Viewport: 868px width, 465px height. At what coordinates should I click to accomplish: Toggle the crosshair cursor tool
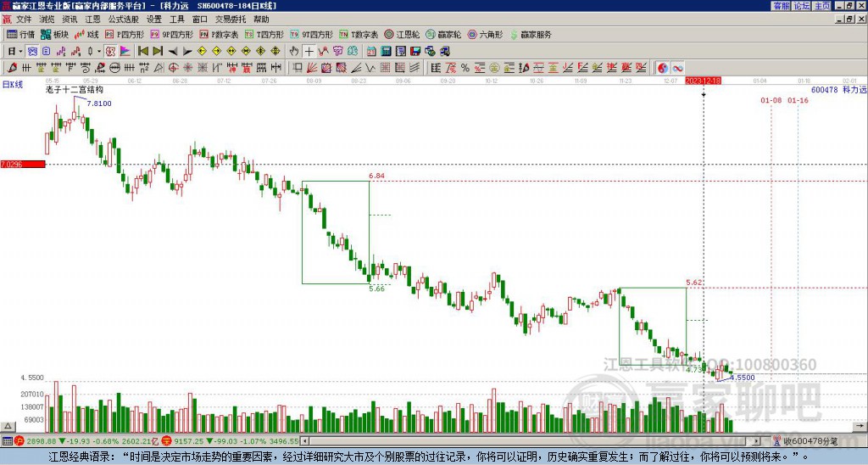tap(309, 52)
